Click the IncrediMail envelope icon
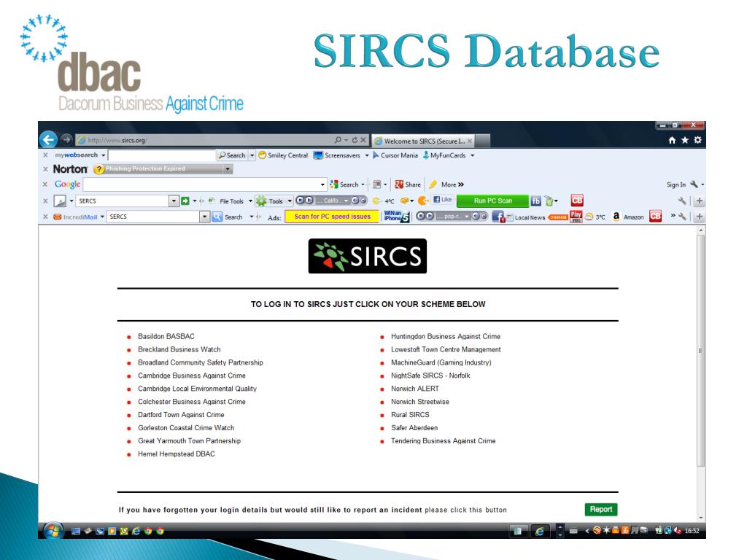Screen dimensions: 747x560 coord(58,217)
